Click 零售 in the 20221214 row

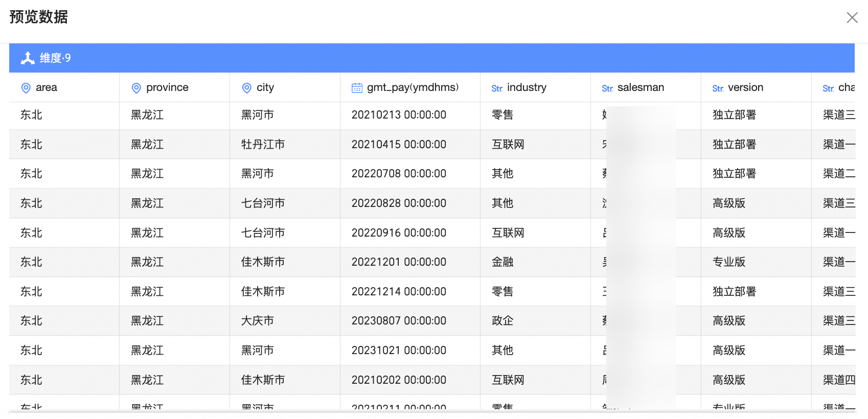[x=502, y=292]
